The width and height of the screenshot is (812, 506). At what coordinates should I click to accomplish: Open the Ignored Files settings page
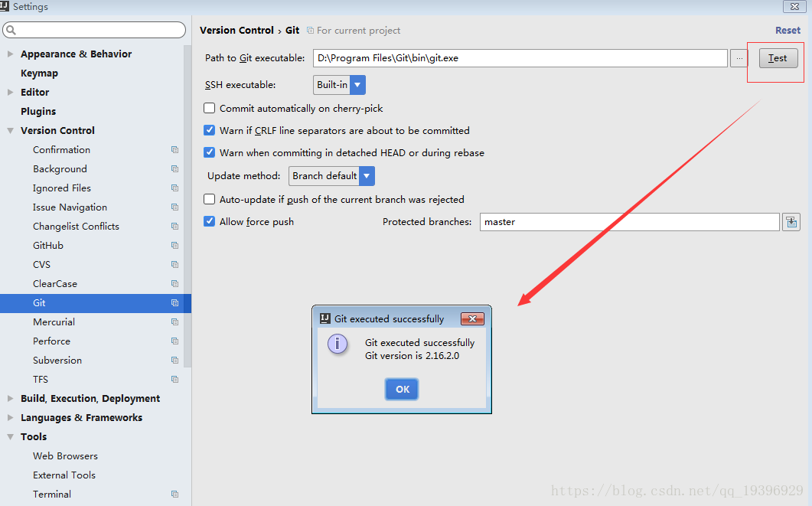(62, 188)
